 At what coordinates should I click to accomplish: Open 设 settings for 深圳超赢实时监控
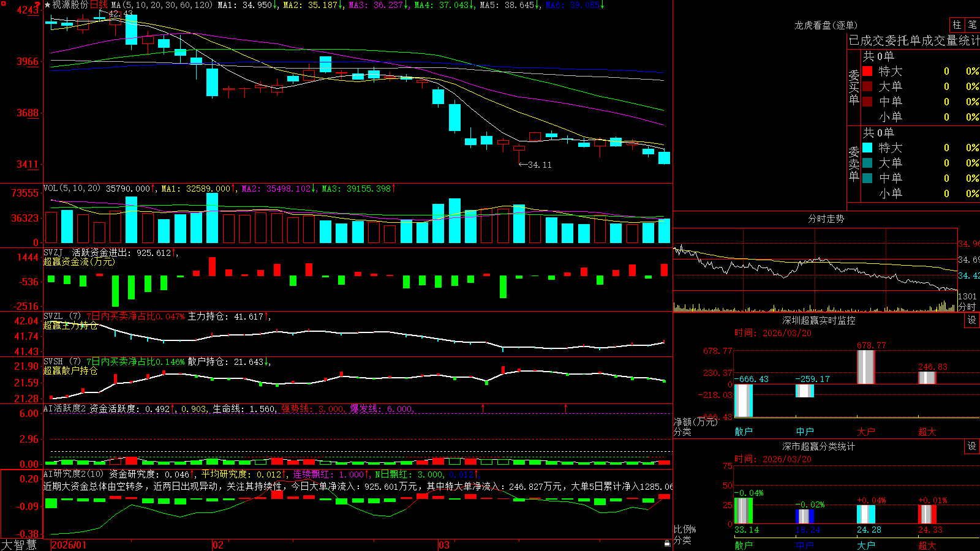972,320
